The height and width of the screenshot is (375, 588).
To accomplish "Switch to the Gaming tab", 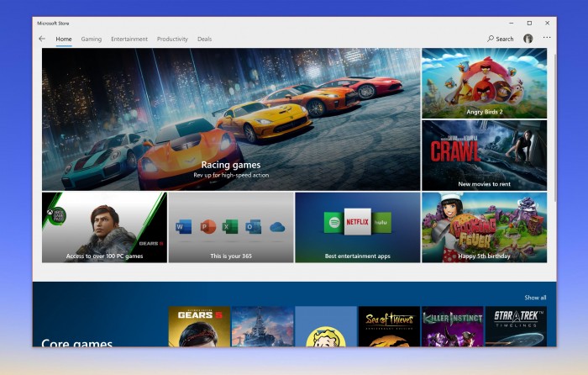I will tap(91, 39).
